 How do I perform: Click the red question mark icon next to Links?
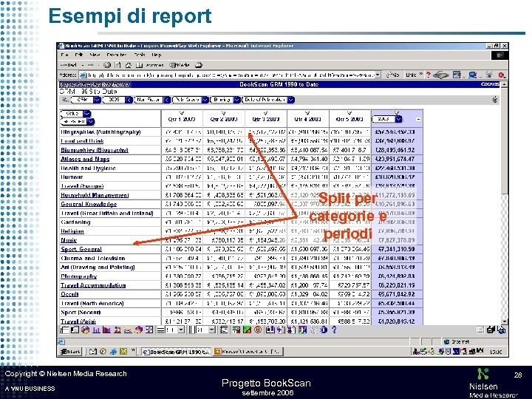[x=428, y=75]
